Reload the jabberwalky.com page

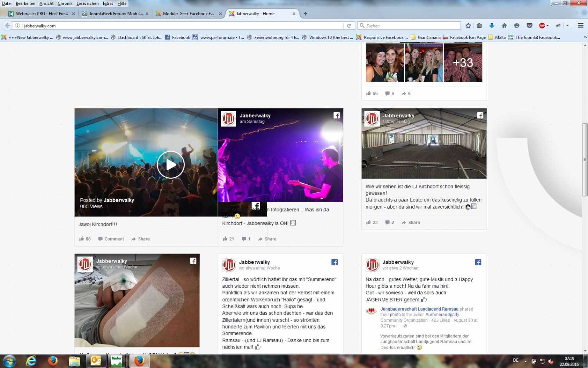tap(349, 26)
